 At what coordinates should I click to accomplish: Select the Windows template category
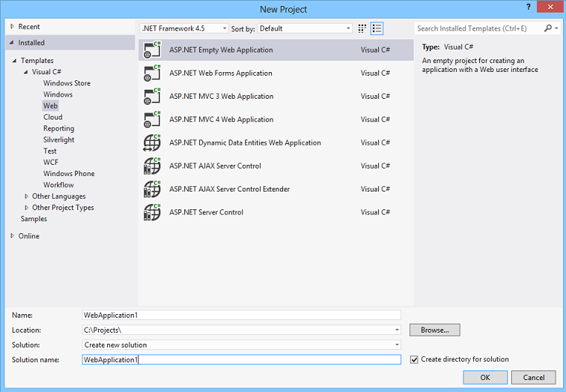[x=58, y=94]
